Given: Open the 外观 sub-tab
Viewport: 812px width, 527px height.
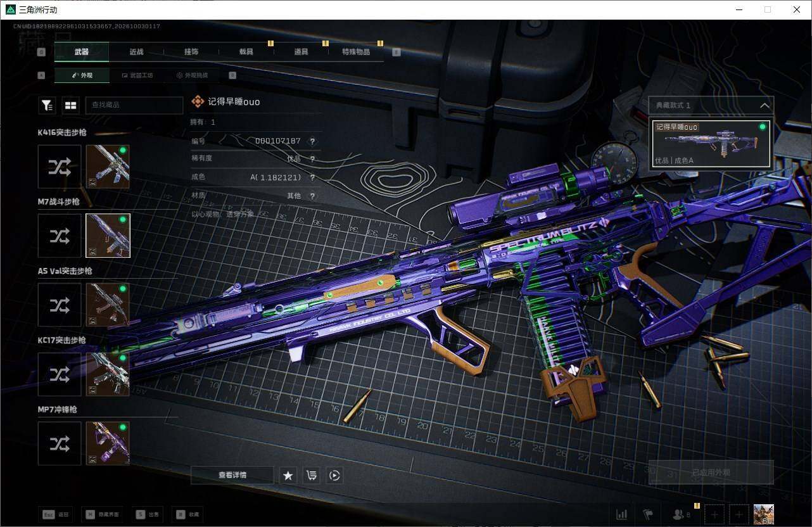Looking at the screenshot, I should click(82, 75).
